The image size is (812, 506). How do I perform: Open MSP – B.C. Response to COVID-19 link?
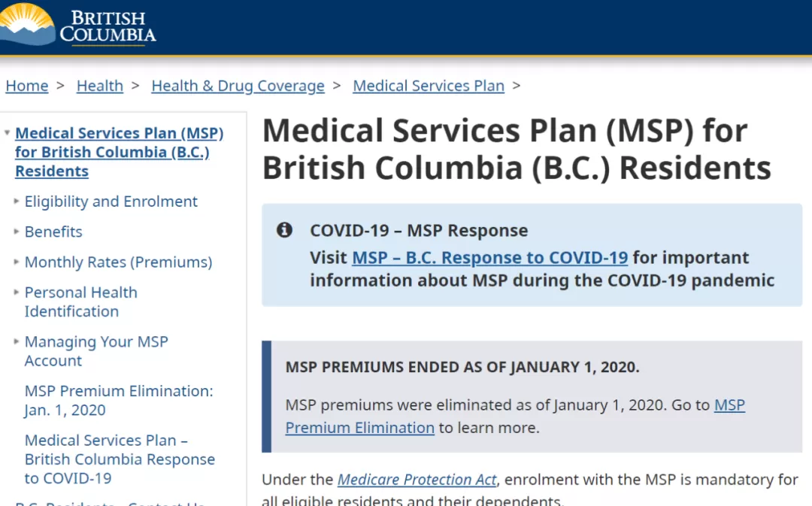(490, 257)
